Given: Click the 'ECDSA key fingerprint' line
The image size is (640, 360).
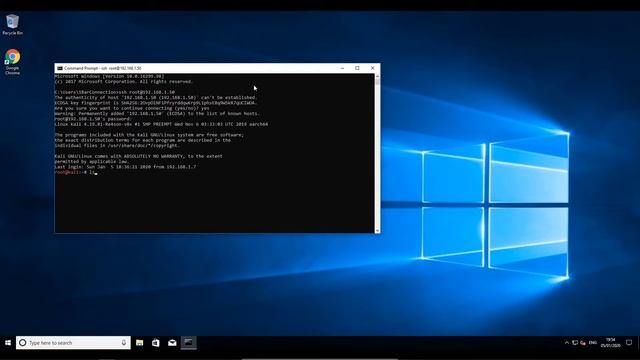Looking at the screenshot, I should (x=156, y=103).
